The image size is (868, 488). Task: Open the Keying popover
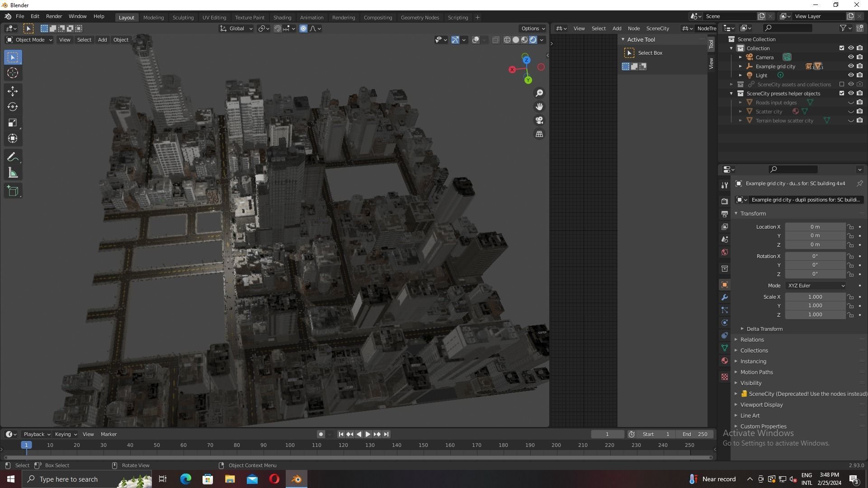click(66, 434)
